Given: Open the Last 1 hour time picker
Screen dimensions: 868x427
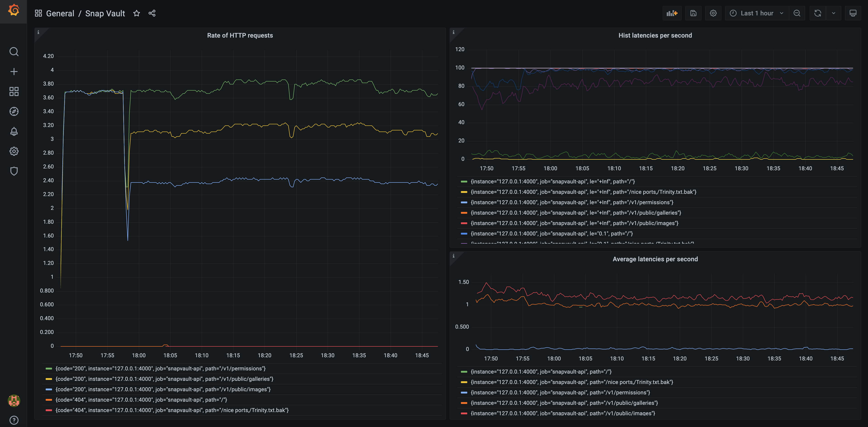Looking at the screenshot, I should point(757,13).
